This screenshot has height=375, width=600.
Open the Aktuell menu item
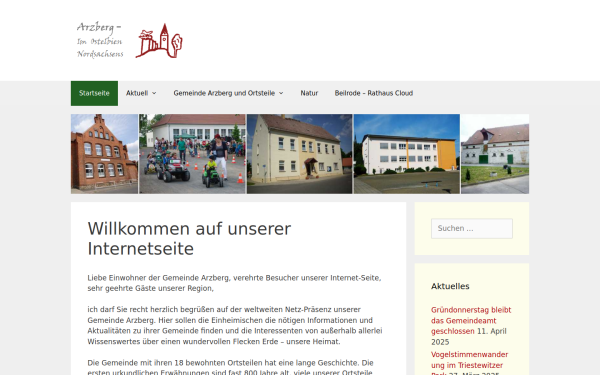click(x=137, y=93)
